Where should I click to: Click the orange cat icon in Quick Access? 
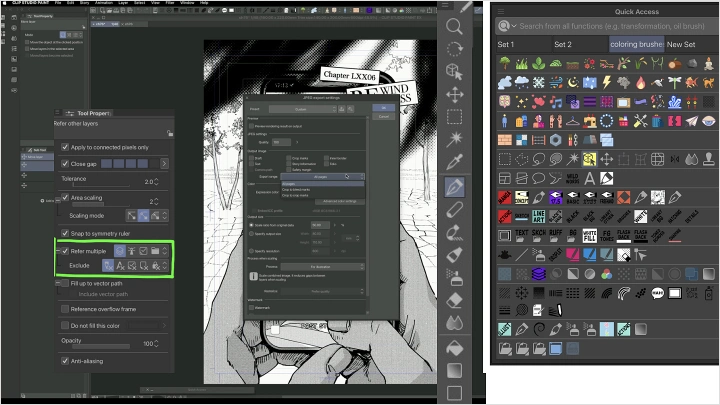(709, 82)
